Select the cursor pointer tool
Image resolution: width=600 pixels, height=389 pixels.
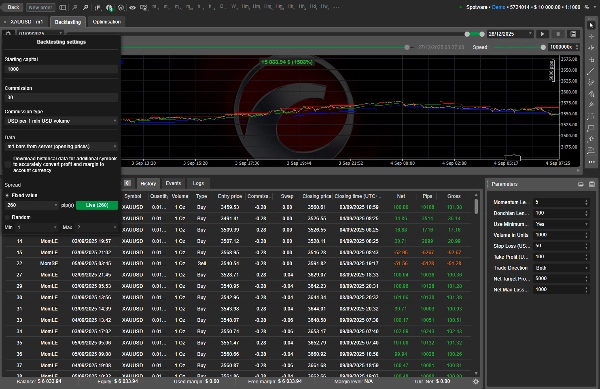pos(591,25)
